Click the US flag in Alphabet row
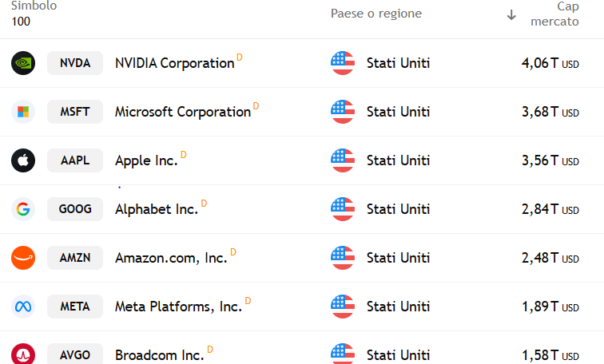 343,209
